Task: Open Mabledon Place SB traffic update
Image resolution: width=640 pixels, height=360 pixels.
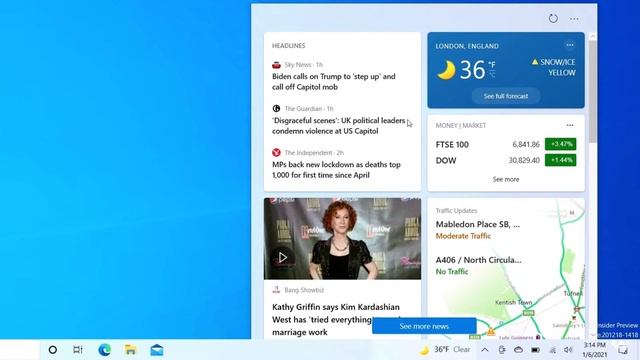Action: click(x=478, y=224)
